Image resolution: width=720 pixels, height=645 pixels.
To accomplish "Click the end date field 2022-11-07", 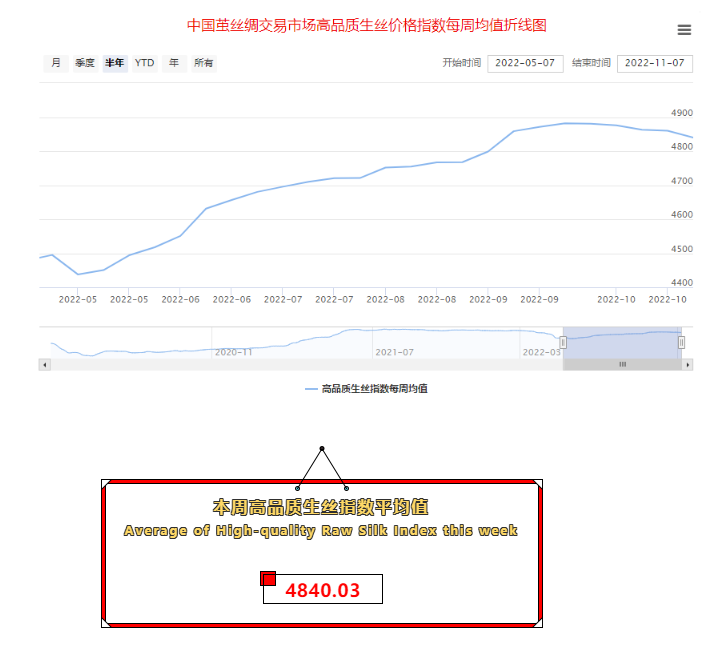I will pos(655,63).
